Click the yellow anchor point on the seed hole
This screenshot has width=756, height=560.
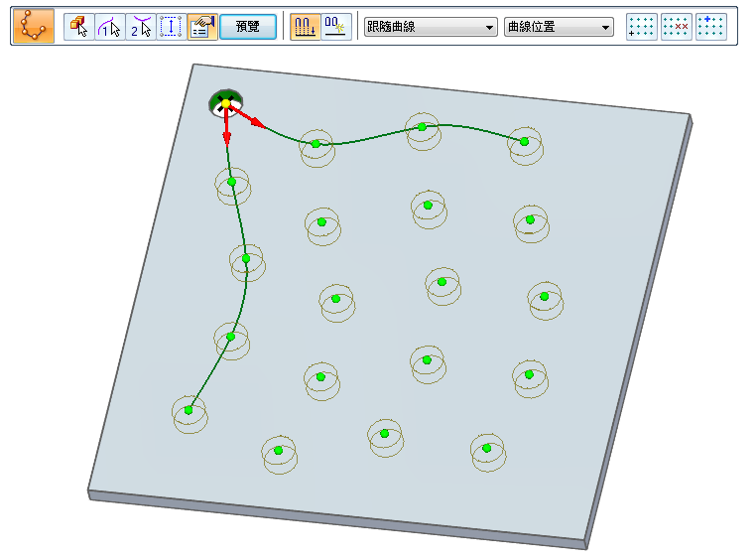pos(225,103)
